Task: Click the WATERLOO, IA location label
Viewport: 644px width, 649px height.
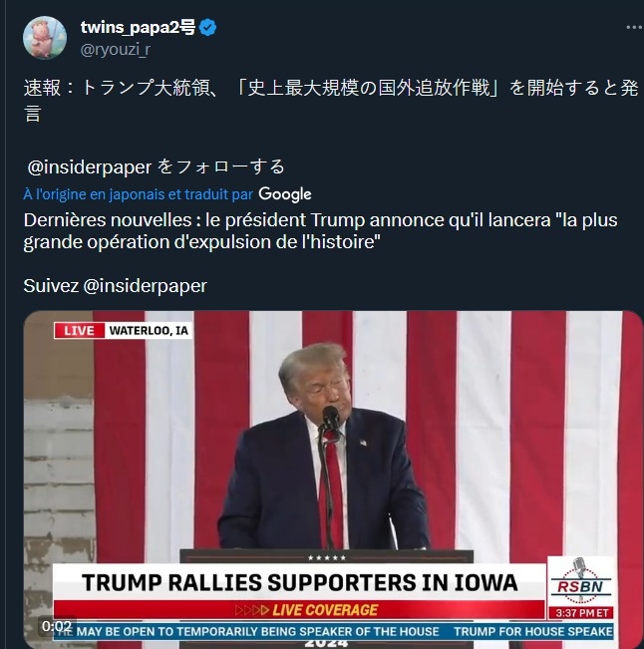Action: point(149,330)
